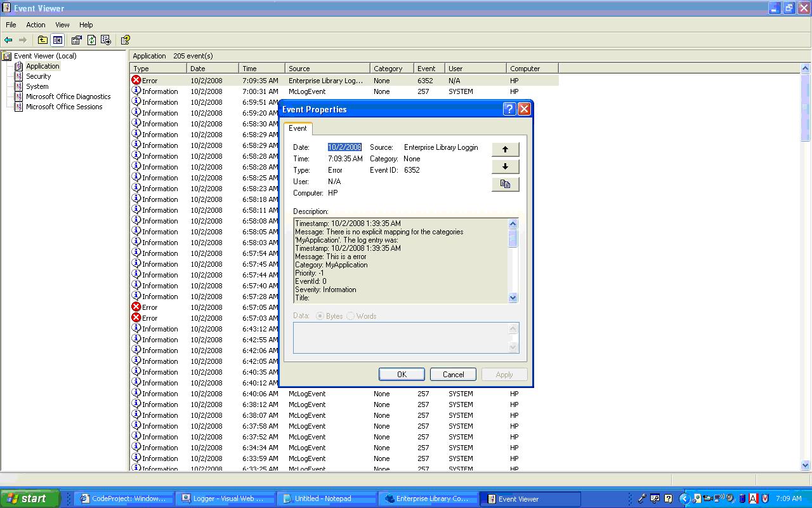This screenshot has height=508, width=812.
Task: Select Application log in the tree
Action: point(43,66)
